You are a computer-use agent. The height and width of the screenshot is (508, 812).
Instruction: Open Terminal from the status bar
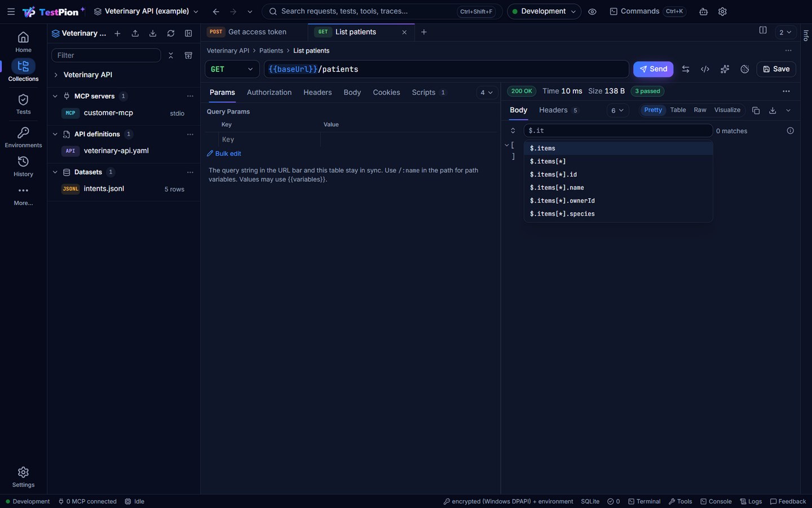[x=644, y=501]
